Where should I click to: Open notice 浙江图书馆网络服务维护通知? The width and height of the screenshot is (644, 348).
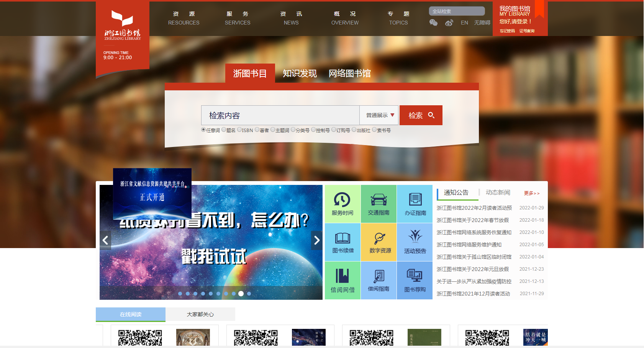(x=469, y=245)
